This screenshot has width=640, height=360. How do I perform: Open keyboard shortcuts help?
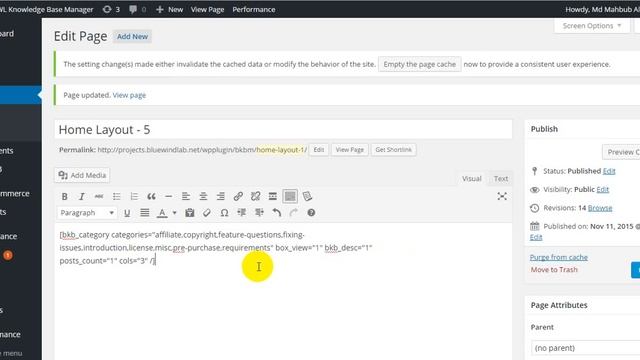pyautogui.click(x=311, y=213)
